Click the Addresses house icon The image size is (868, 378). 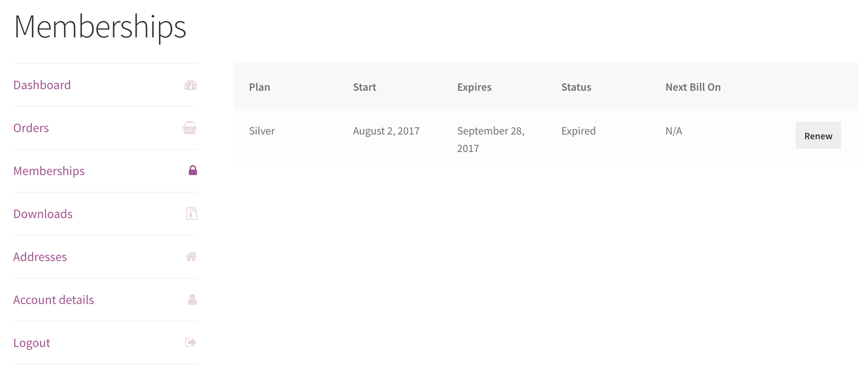click(191, 257)
